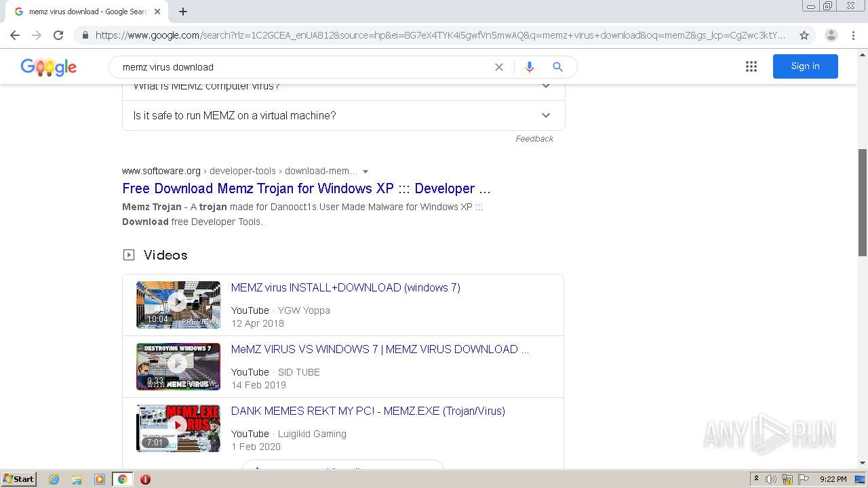Open Free Download Memz Trojan result
868x488 pixels.
(307, 188)
